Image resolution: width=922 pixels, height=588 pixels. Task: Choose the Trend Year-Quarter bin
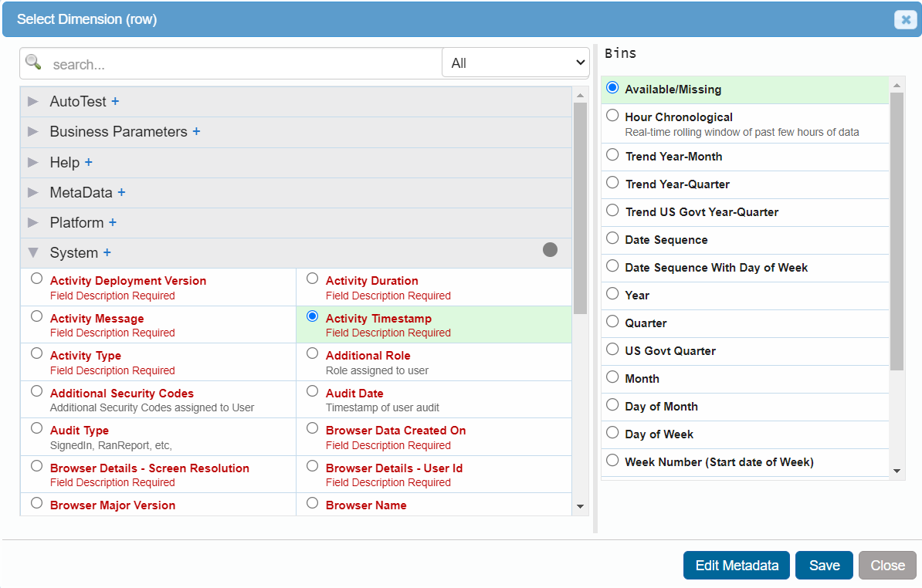(612, 183)
